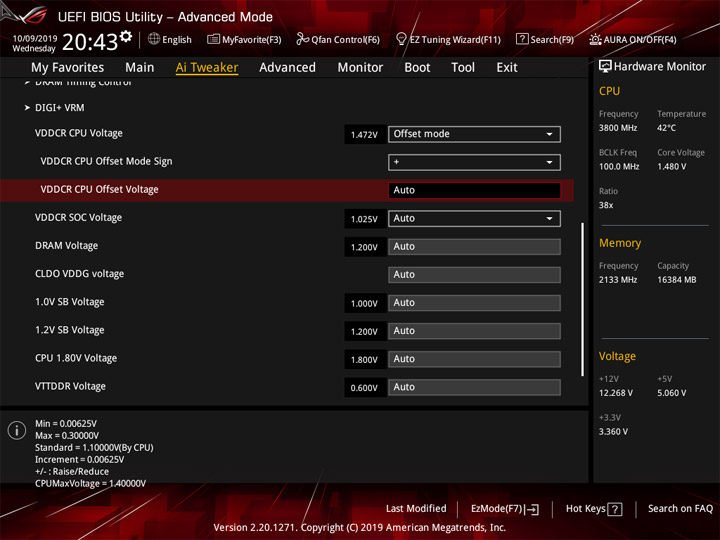Select VDDCR CPU Offset Mode Sign label
The image size is (720, 540).
click(106, 161)
